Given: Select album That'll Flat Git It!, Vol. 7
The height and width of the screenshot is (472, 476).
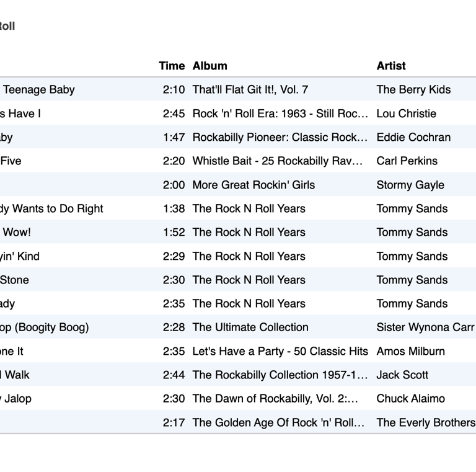Looking at the screenshot, I should 250,89.
